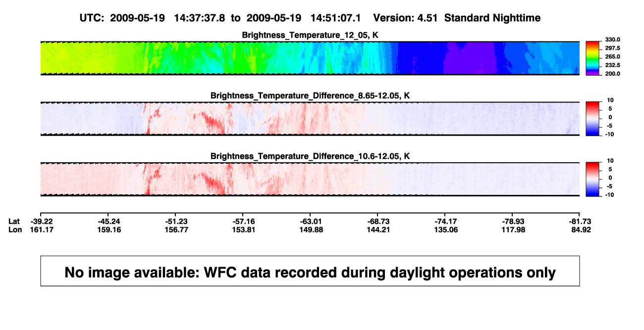644x330 pixels.
Task: Click longitude value 144.21
Action: coord(378,230)
